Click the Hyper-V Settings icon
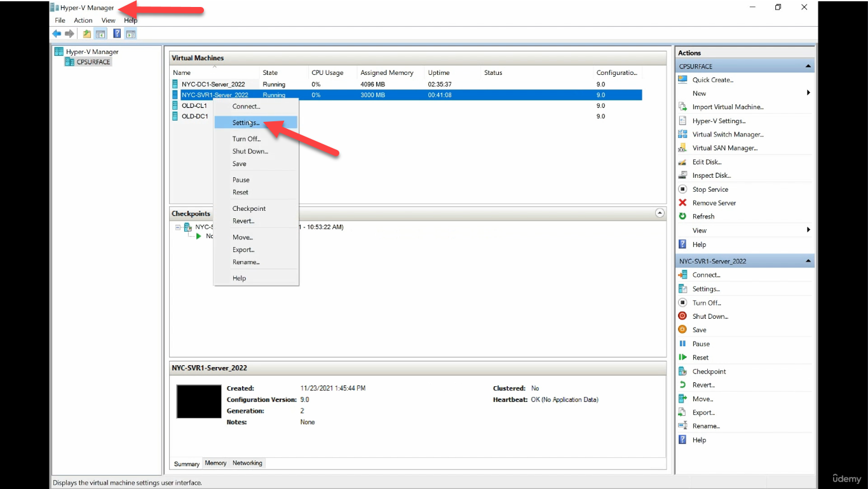Image resolution: width=868 pixels, height=489 pixels. tap(682, 121)
